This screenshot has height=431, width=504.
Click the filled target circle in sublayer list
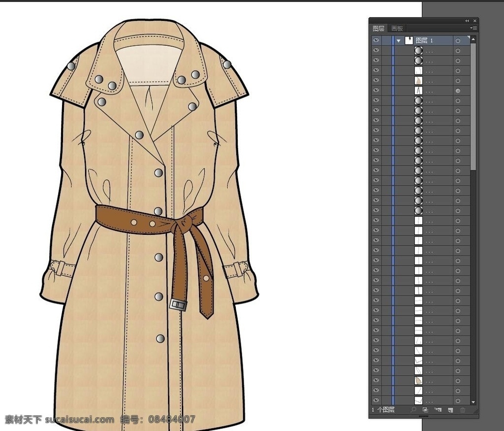pos(458,91)
